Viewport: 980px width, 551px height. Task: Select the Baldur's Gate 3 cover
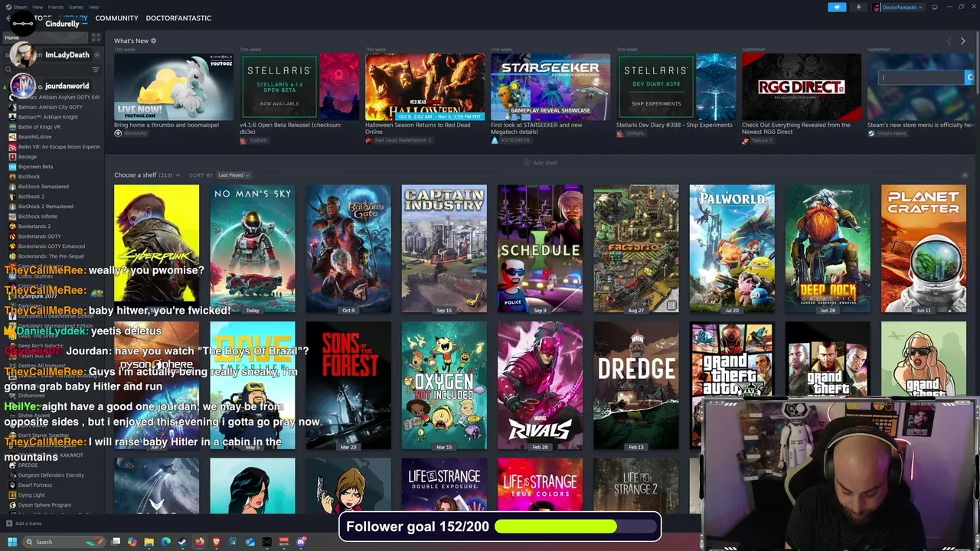[x=348, y=249]
